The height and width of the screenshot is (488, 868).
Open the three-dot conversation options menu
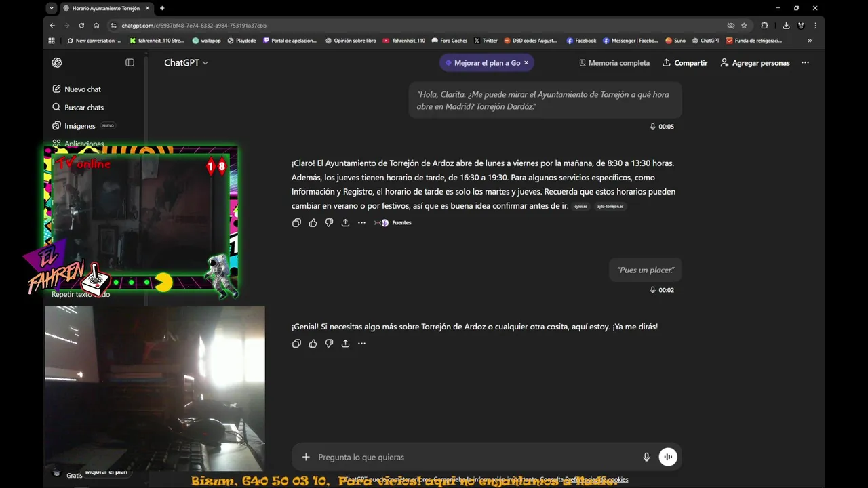click(x=805, y=62)
